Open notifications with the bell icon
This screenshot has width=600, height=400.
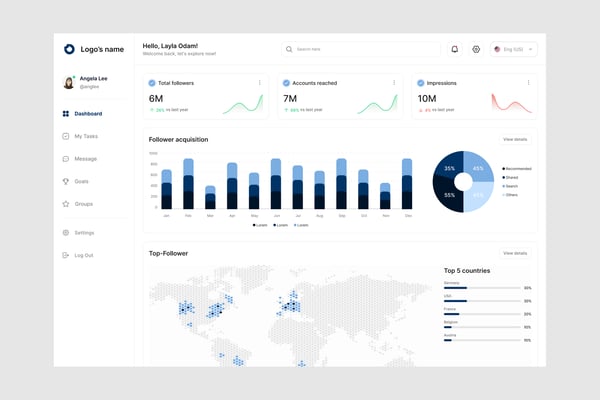pos(455,49)
